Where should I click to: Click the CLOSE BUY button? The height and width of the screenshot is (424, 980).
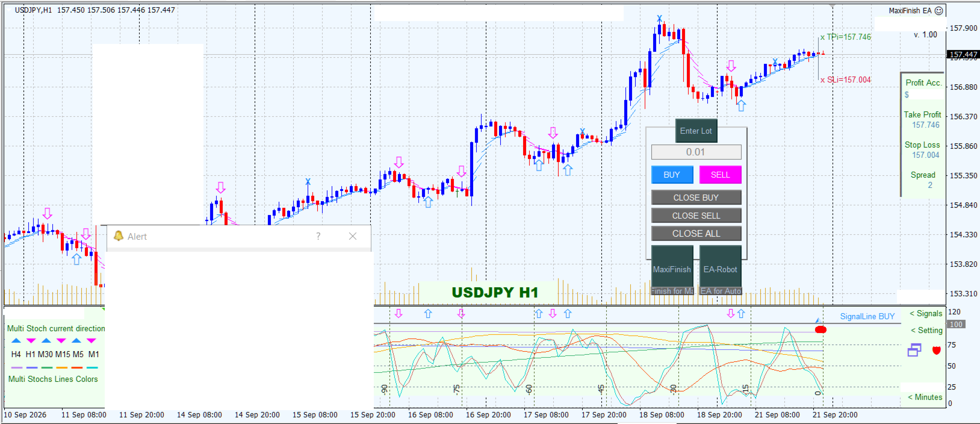tap(696, 198)
